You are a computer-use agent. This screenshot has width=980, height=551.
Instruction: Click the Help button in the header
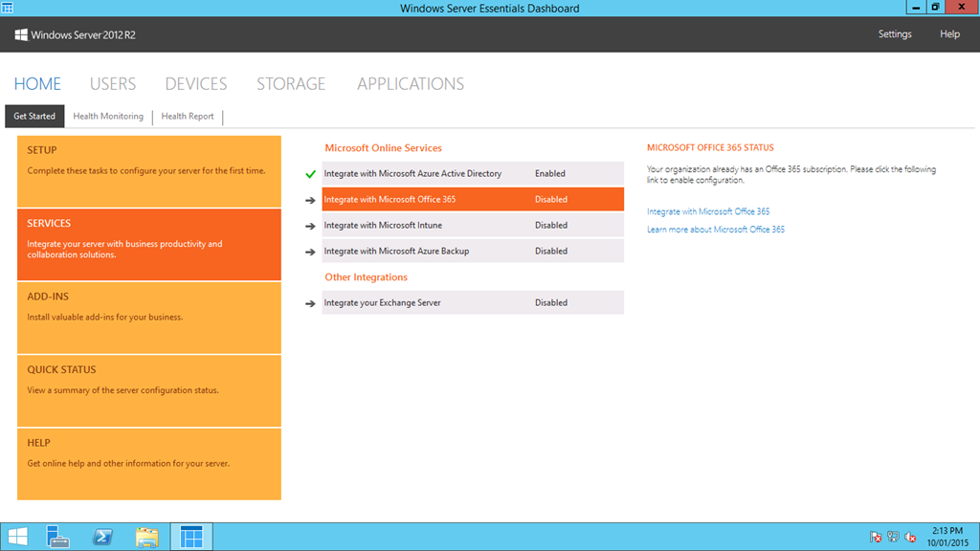tap(949, 34)
